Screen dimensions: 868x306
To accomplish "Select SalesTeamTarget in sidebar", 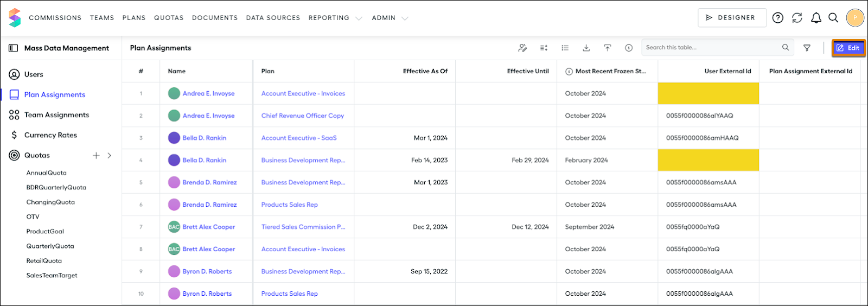I will click(x=52, y=276).
